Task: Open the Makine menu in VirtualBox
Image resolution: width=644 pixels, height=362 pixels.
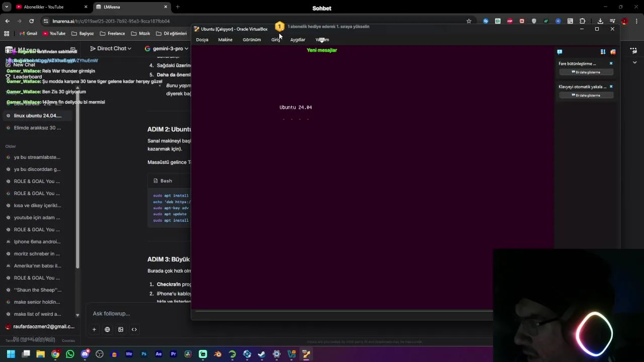Action: [225, 40]
